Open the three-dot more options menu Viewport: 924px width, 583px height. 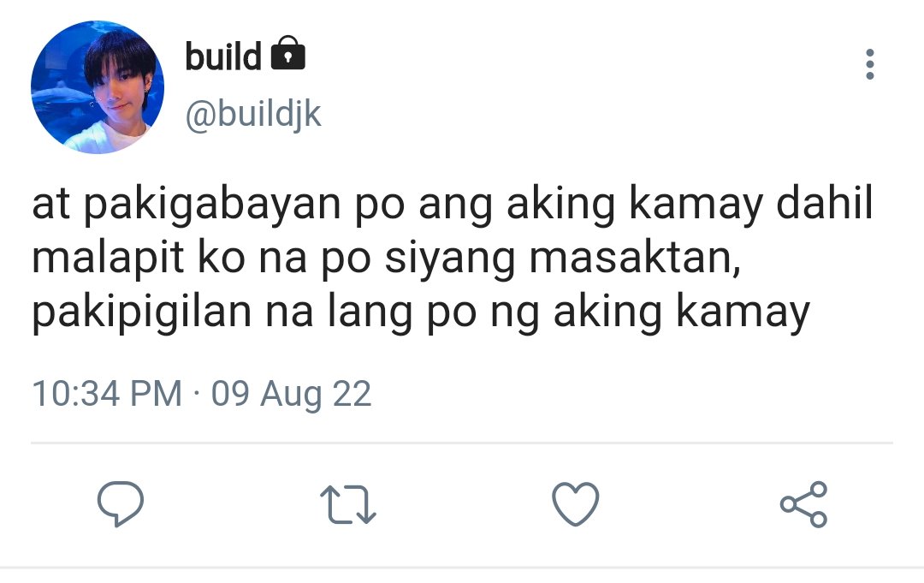pos(870,63)
